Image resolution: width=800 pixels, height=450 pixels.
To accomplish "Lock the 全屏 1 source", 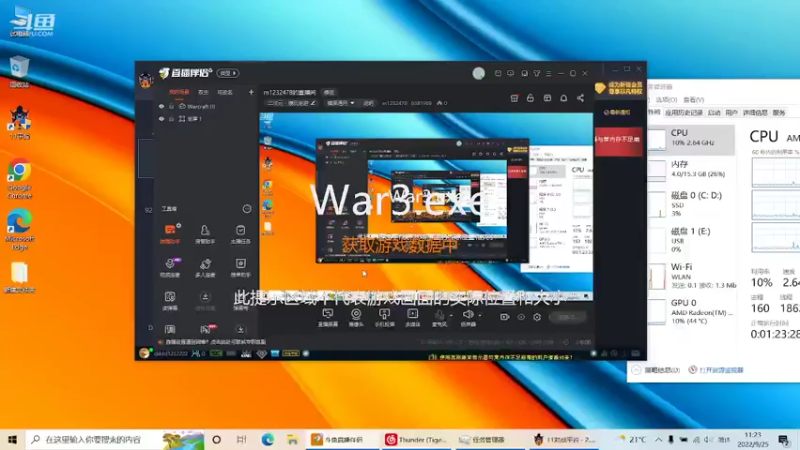I will 171,118.
